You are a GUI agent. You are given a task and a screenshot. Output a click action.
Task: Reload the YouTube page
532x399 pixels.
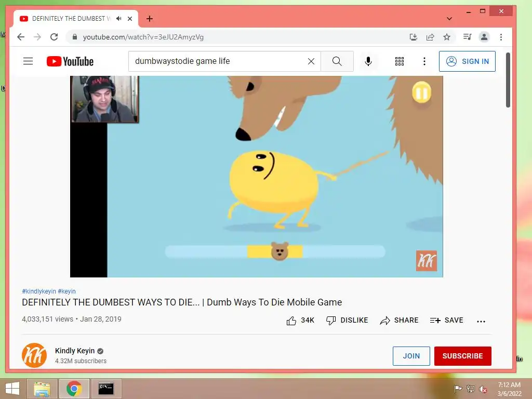pos(54,37)
